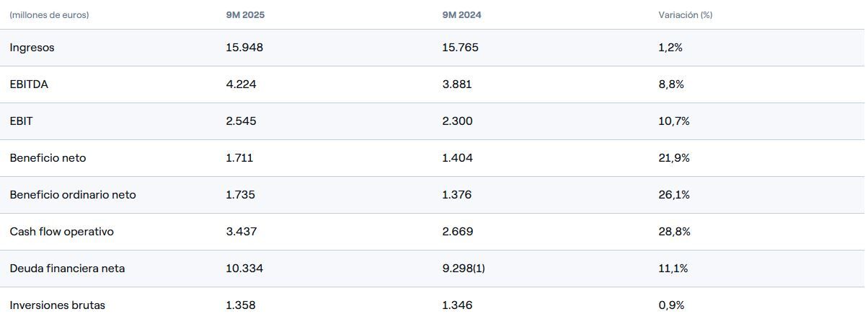Click the 9M 2024 column header
Viewport: 868px width, 335px height.
tap(462, 14)
